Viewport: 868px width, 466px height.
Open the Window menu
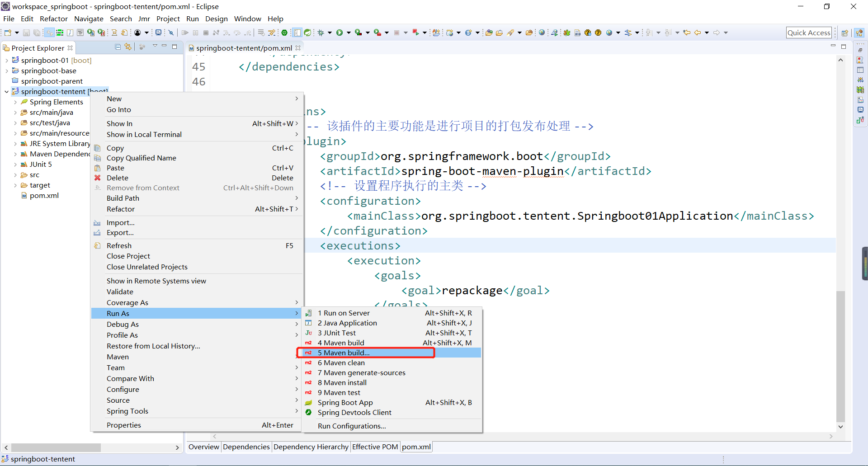tap(247, 19)
